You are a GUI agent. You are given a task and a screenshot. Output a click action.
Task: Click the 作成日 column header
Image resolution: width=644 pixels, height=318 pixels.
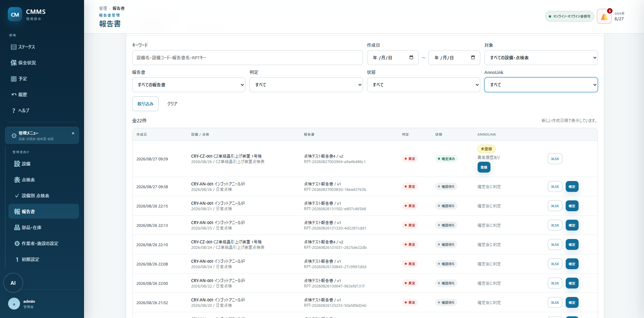(x=142, y=135)
